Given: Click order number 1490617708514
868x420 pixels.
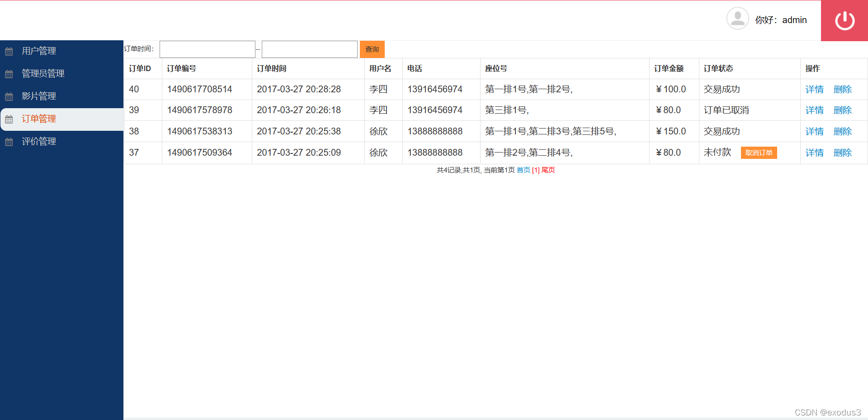Looking at the screenshot, I should (x=199, y=90).
